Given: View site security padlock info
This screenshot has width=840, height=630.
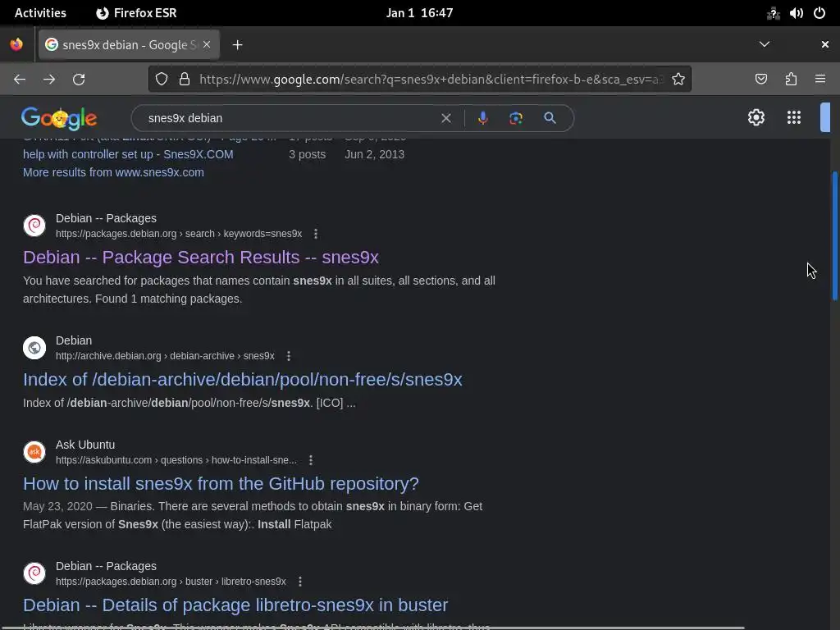Looking at the screenshot, I should 185,80.
